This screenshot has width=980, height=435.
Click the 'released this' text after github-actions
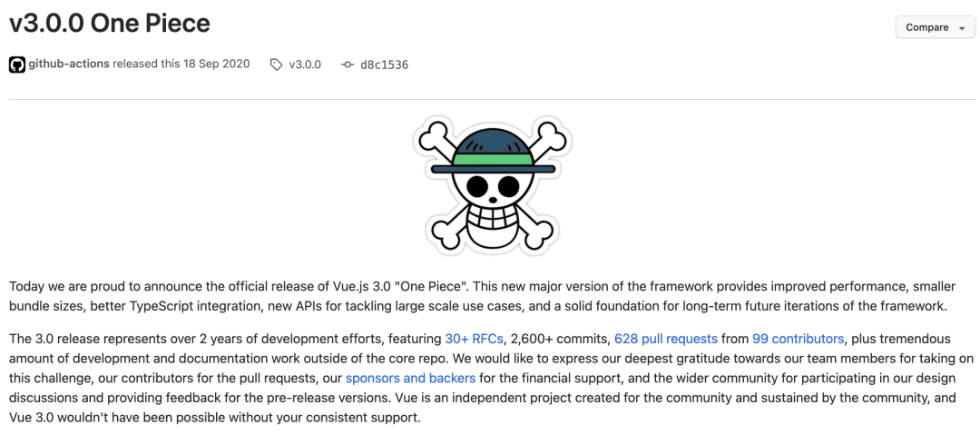pyautogui.click(x=145, y=64)
